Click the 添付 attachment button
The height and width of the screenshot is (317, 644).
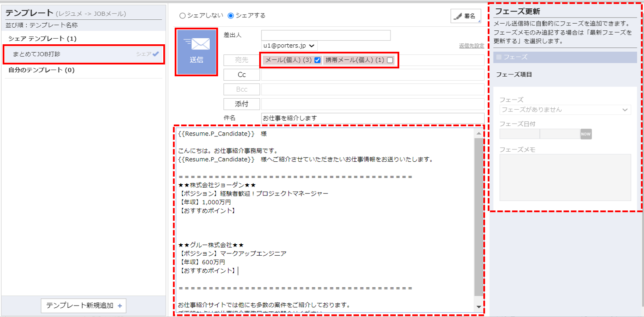(241, 103)
